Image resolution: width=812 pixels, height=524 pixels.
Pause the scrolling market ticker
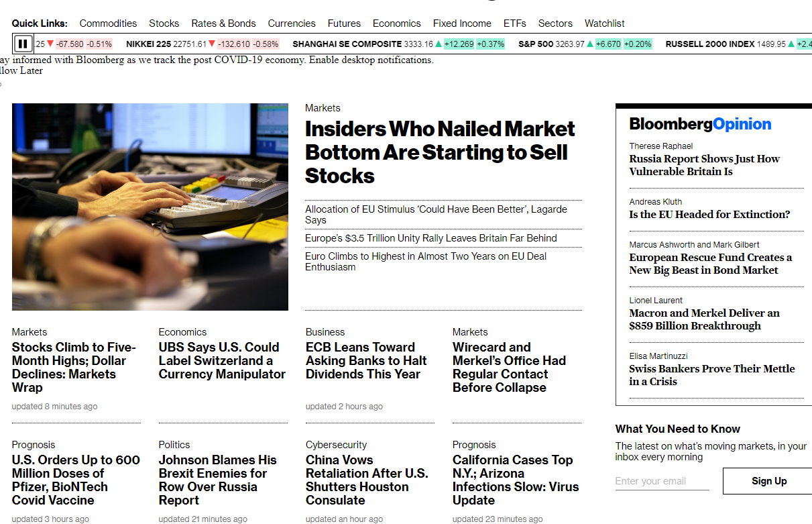[22, 44]
